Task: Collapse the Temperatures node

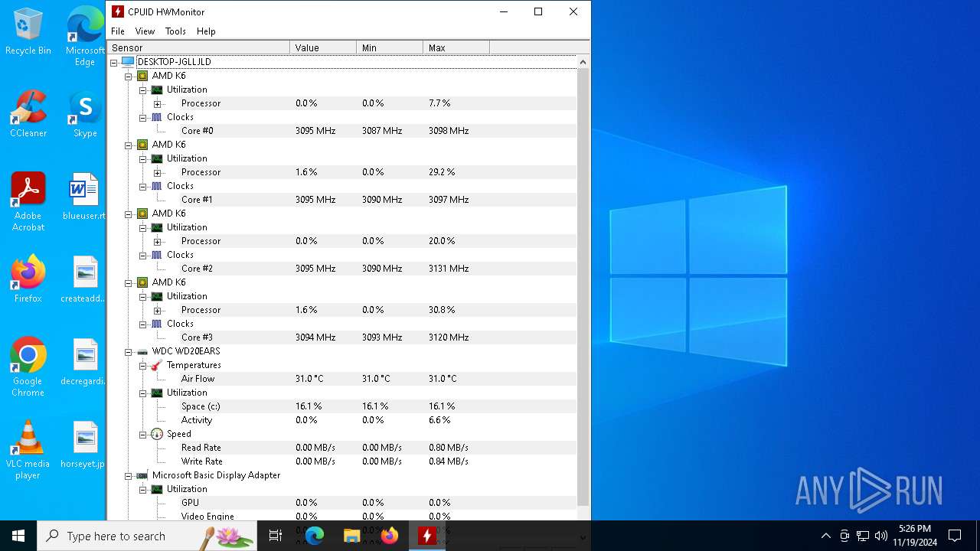Action: pos(143,365)
